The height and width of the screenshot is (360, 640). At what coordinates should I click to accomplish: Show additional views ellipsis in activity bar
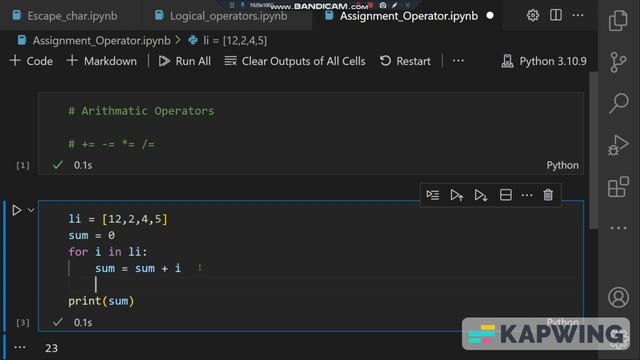(618, 228)
